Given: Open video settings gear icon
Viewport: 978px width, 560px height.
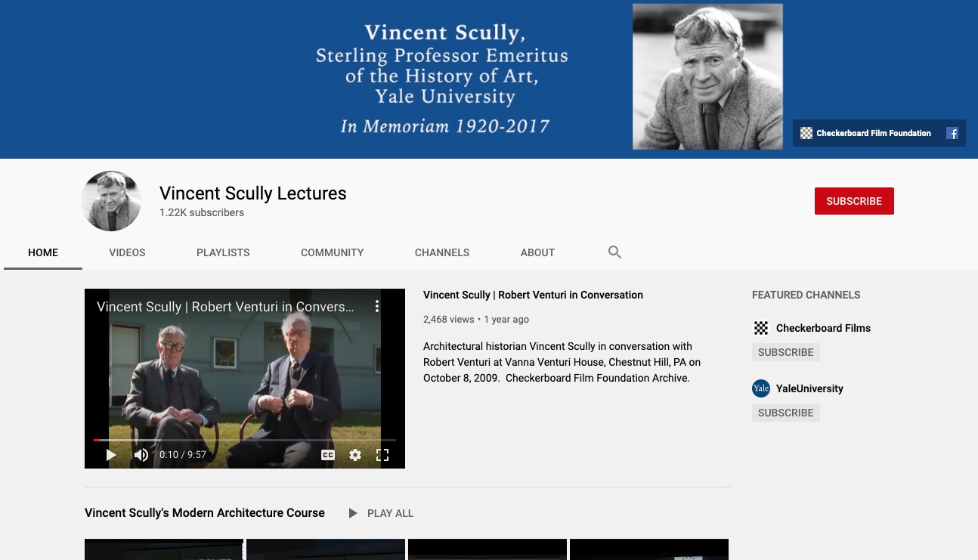Looking at the screenshot, I should click(x=355, y=455).
